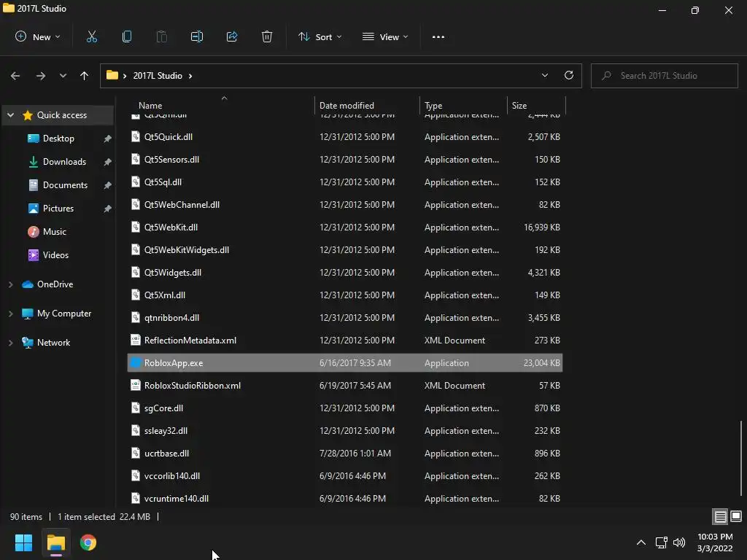Expand the Network tree node

tap(10, 343)
